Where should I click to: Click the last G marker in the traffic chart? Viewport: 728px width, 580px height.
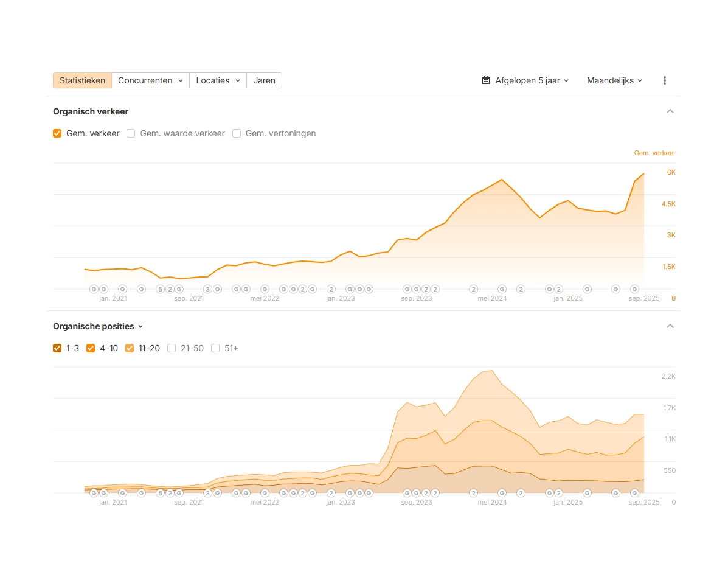coord(634,289)
